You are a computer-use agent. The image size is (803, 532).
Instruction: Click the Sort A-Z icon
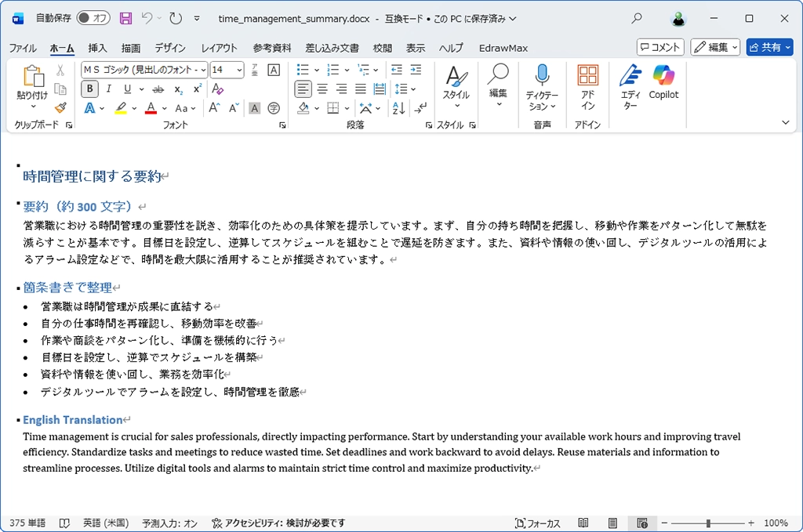(x=398, y=108)
